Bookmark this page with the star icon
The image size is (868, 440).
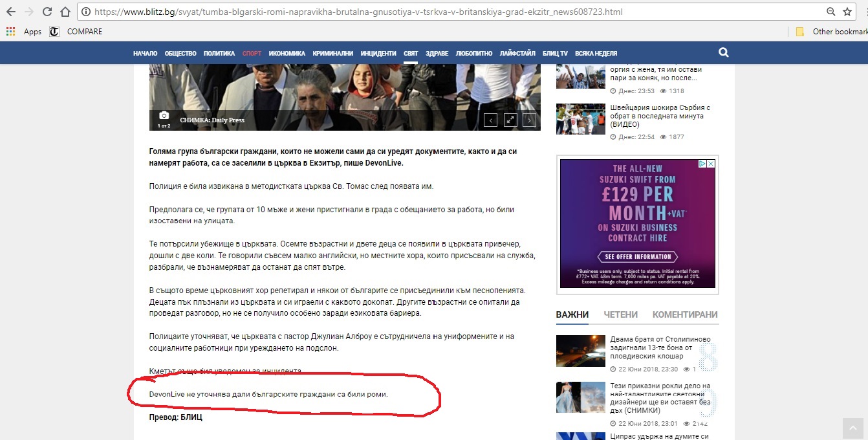[847, 12]
